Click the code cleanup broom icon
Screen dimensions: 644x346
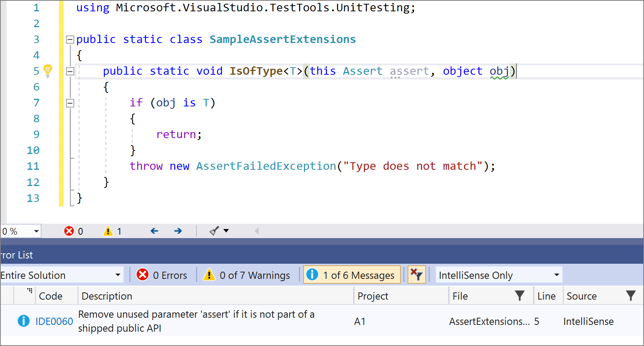click(x=214, y=231)
